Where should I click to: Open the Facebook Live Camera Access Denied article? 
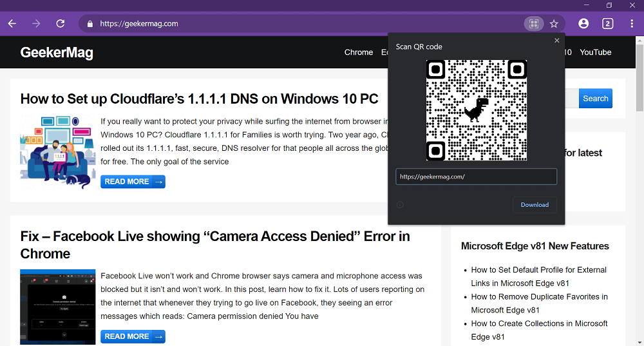215,245
